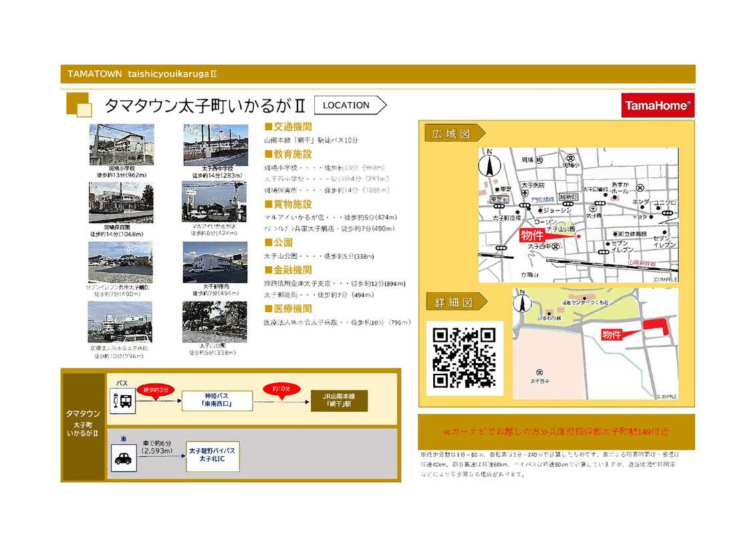Click the QR code
This screenshot has height=535, width=756.
coord(464,358)
